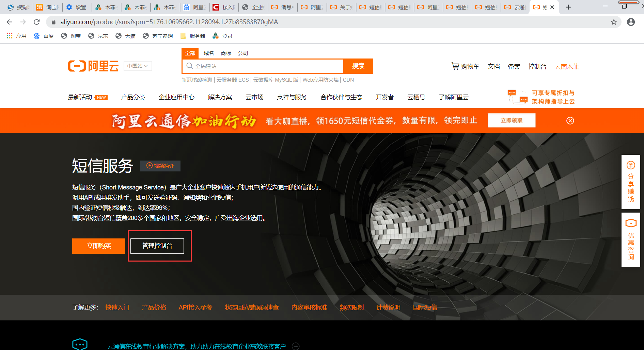Image resolution: width=644 pixels, height=350 pixels.
Task: Open the 合作伙伴与生态 nav menu
Action: tap(341, 97)
